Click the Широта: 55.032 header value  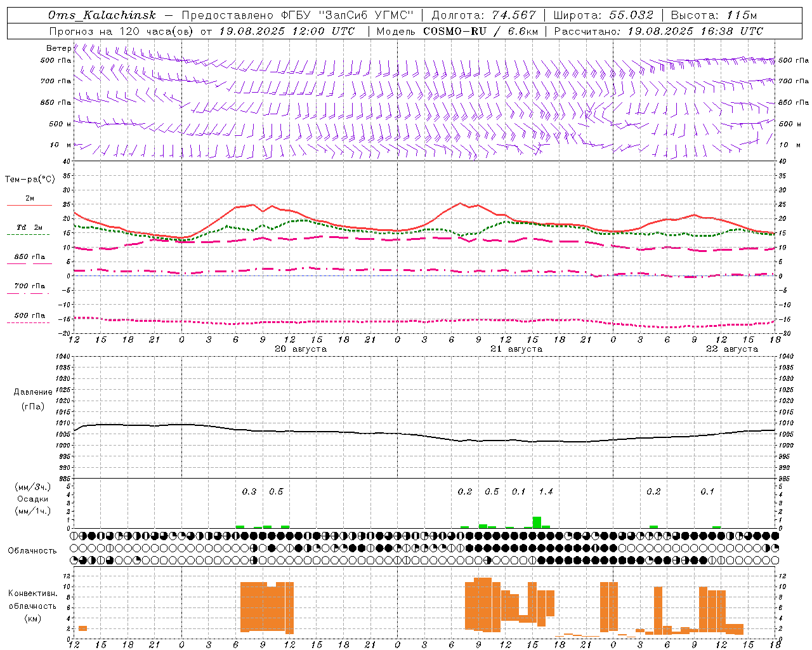click(603, 15)
